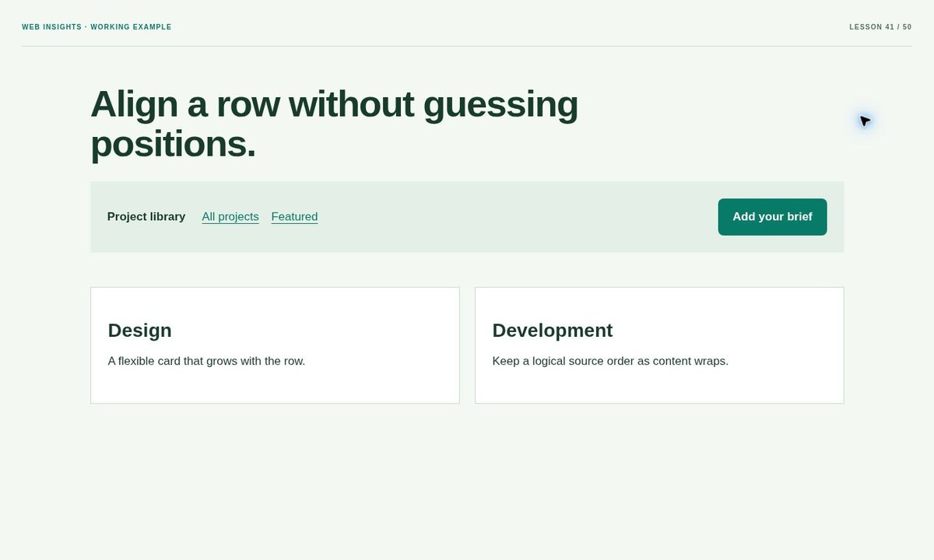Click the 'LESSON 41 / 50' indicator
The width and height of the screenshot is (934, 560).
click(x=880, y=27)
